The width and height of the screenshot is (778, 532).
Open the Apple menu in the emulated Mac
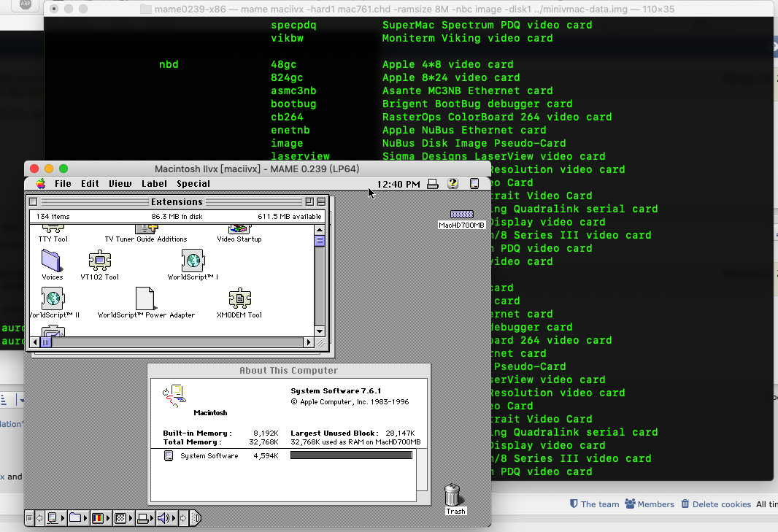pyautogui.click(x=41, y=184)
